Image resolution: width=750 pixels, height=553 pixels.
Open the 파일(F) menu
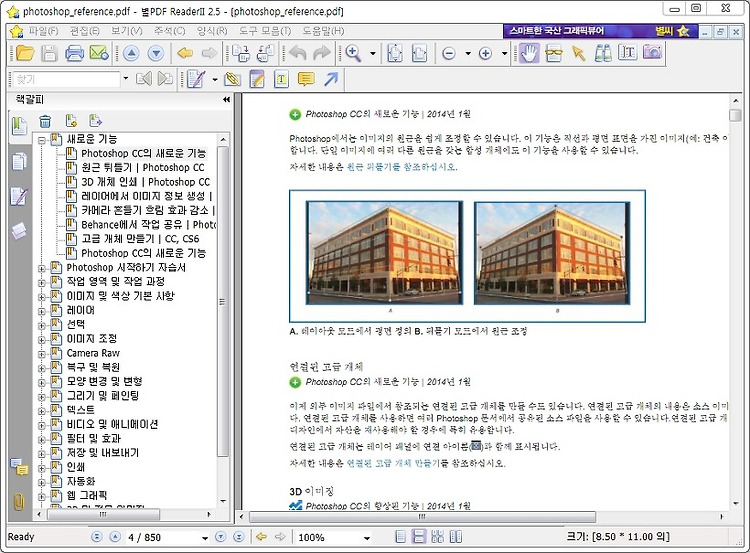point(43,31)
